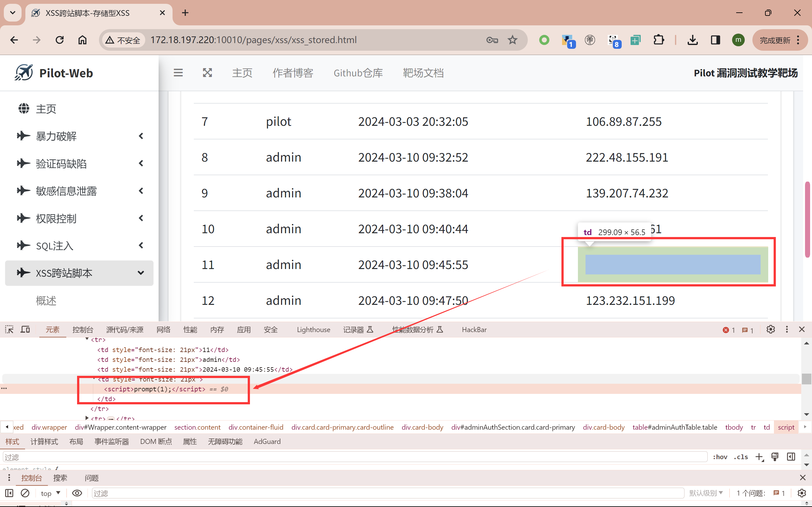The width and height of the screenshot is (812, 507).
Task: Toggle the device toolbar icon in DevTools
Action: [x=25, y=330]
